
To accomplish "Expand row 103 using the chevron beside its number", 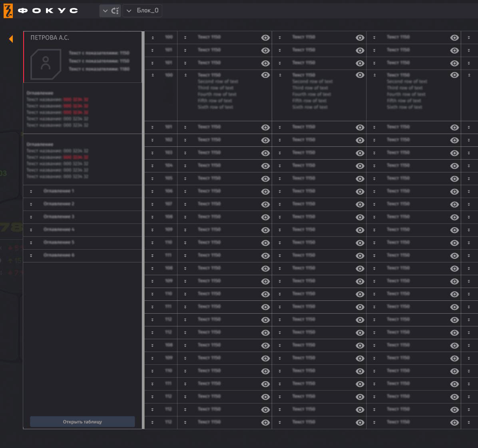I will (152, 153).
